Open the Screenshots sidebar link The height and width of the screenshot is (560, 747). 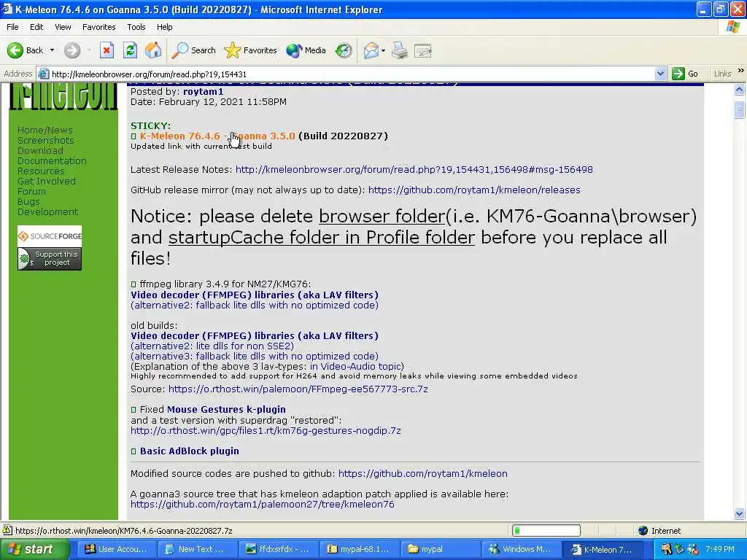pyautogui.click(x=45, y=141)
